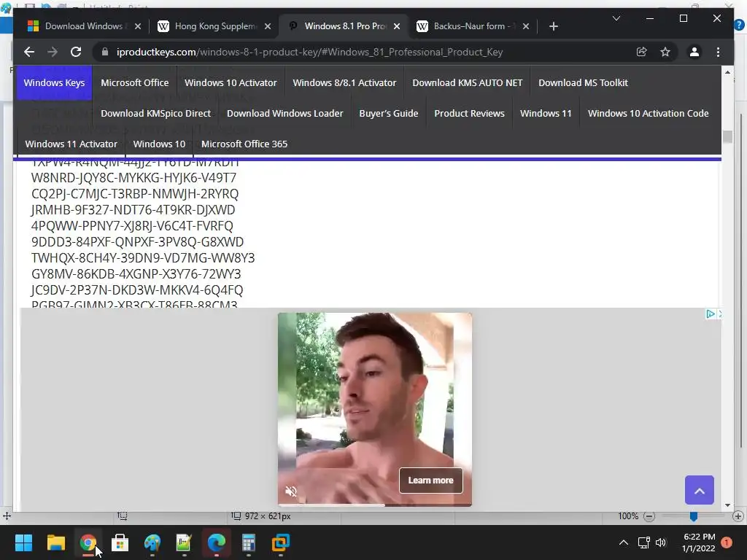
Task: Open a new browser tab
Action: [553, 26]
